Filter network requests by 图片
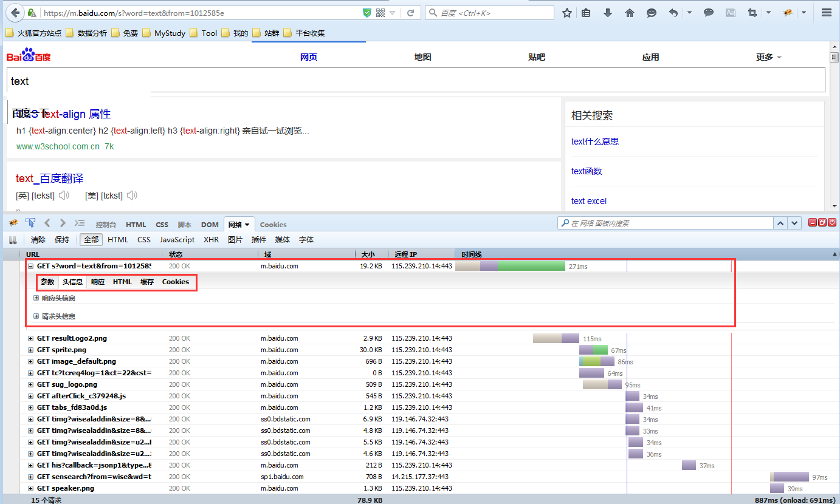The width and height of the screenshot is (840, 504). [235, 240]
